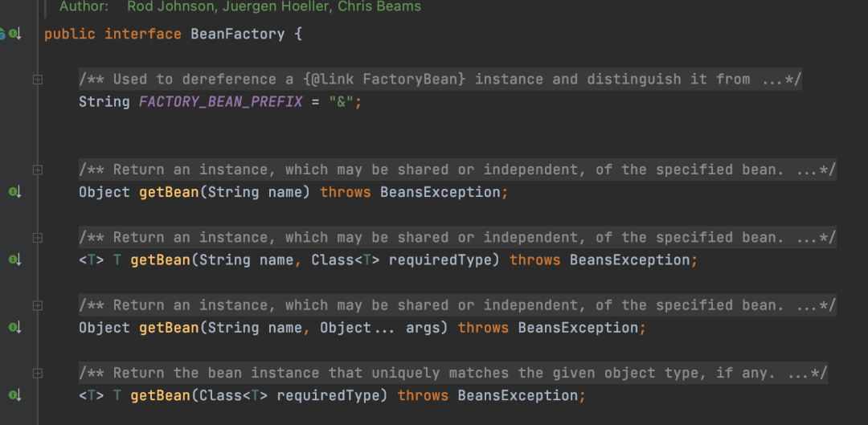Click 'throws' keyword on getBean(Class<T> requiredType) line

pos(423,395)
